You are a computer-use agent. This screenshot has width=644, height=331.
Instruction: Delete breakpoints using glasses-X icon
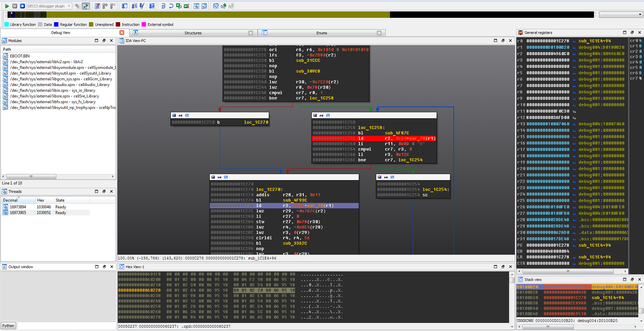pos(231,6)
